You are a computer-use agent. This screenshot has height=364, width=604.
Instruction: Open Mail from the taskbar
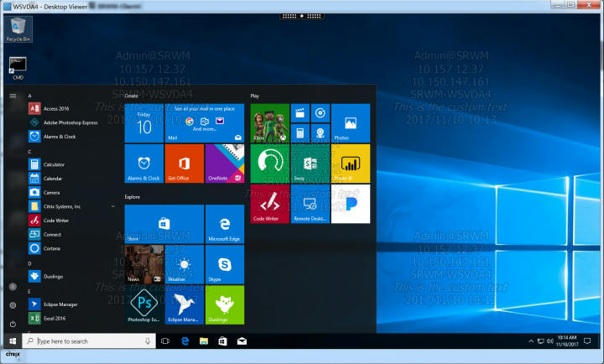coord(242,341)
